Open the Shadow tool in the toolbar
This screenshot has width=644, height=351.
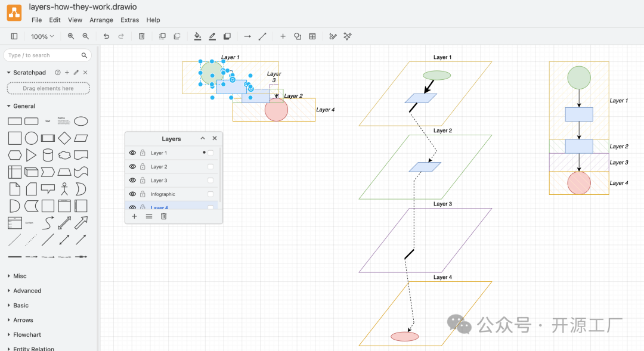point(227,36)
